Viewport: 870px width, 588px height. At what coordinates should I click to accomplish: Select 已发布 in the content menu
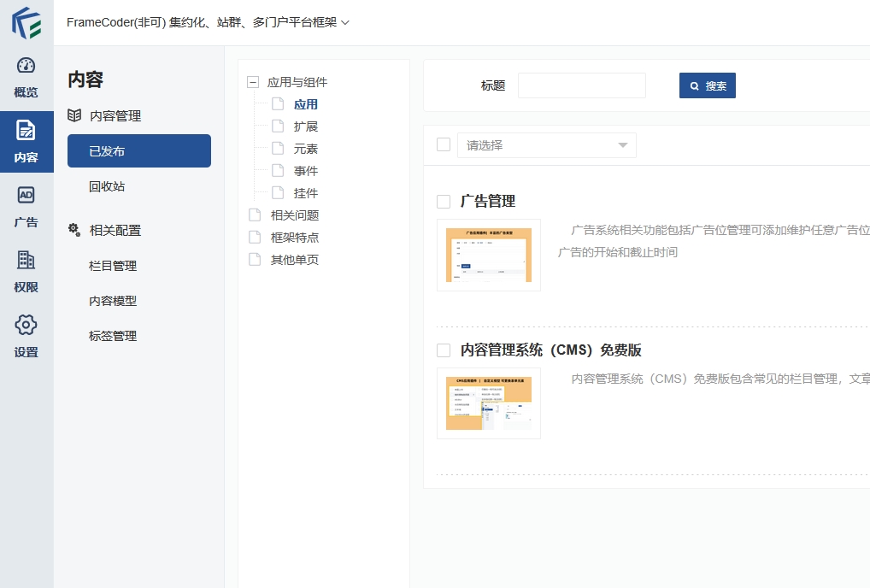pos(138,151)
